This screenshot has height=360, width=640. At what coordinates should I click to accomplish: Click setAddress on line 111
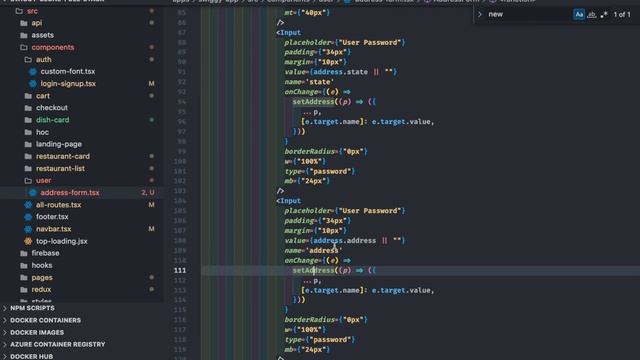[313, 270]
